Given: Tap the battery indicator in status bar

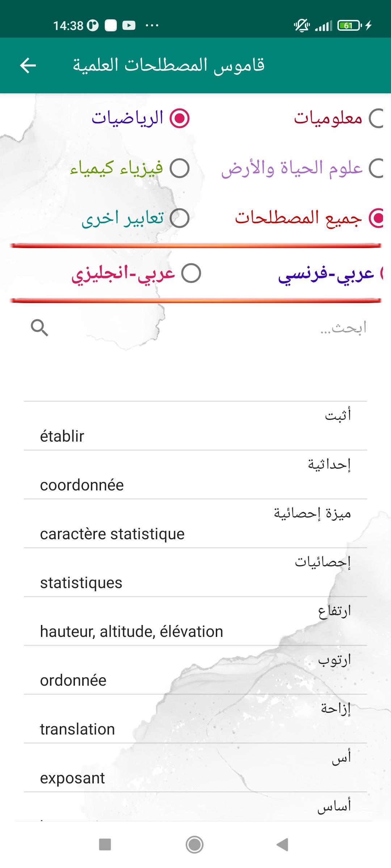Looking at the screenshot, I should [x=349, y=25].
